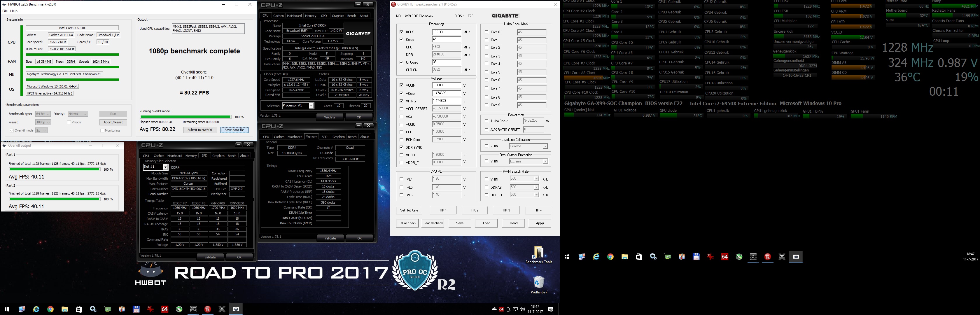Viewport: 980px width, 315px height.
Task: Toggle the Monitoring checkbox in HWBOT x265
Action: [x=102, y=130]
